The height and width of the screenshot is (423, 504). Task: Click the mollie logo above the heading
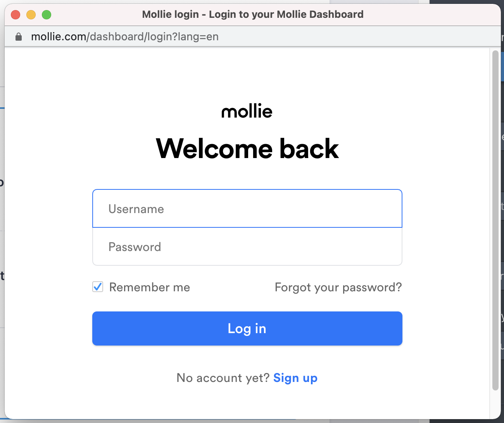coord(247,111)
